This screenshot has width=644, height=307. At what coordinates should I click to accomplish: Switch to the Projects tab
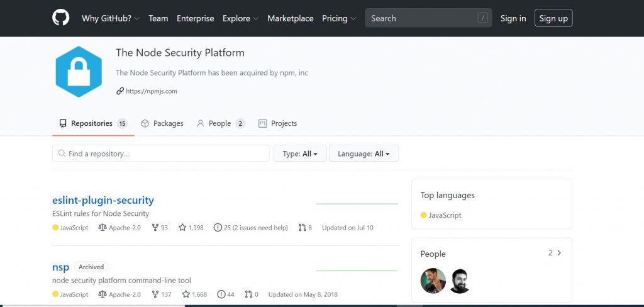click(277, 123)
